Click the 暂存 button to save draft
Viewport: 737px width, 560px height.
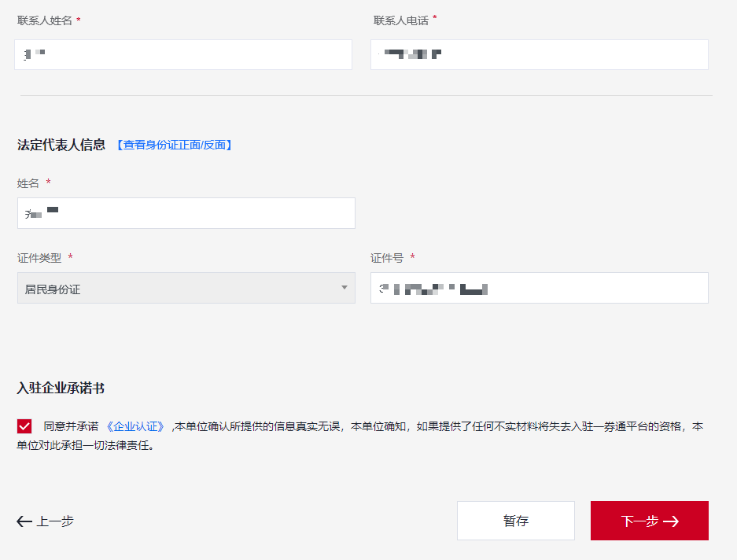[515, 521]
